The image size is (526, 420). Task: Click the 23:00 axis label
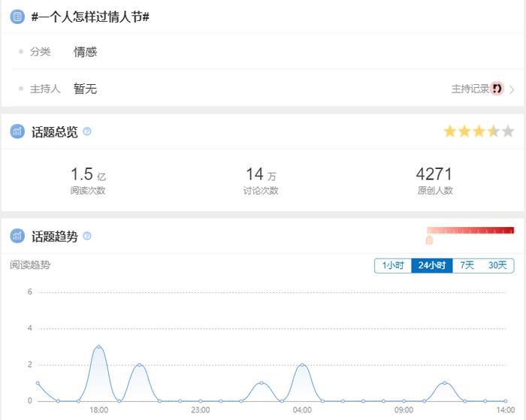point(201,410)
